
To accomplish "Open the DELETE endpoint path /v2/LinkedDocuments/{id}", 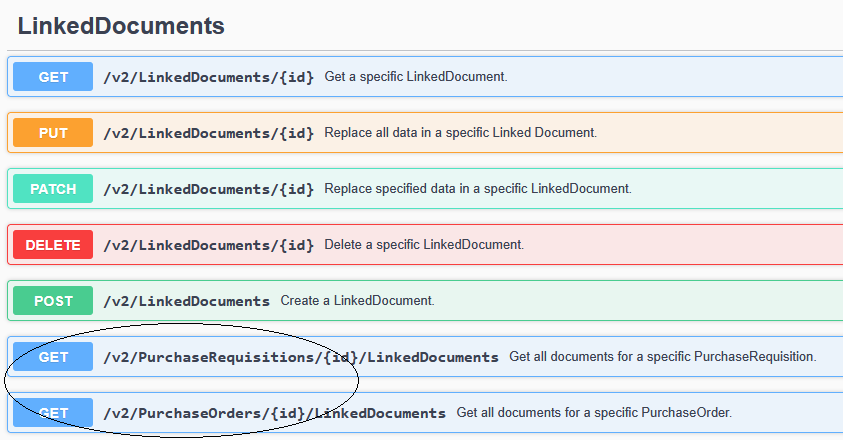I will (x=208, y=245).
